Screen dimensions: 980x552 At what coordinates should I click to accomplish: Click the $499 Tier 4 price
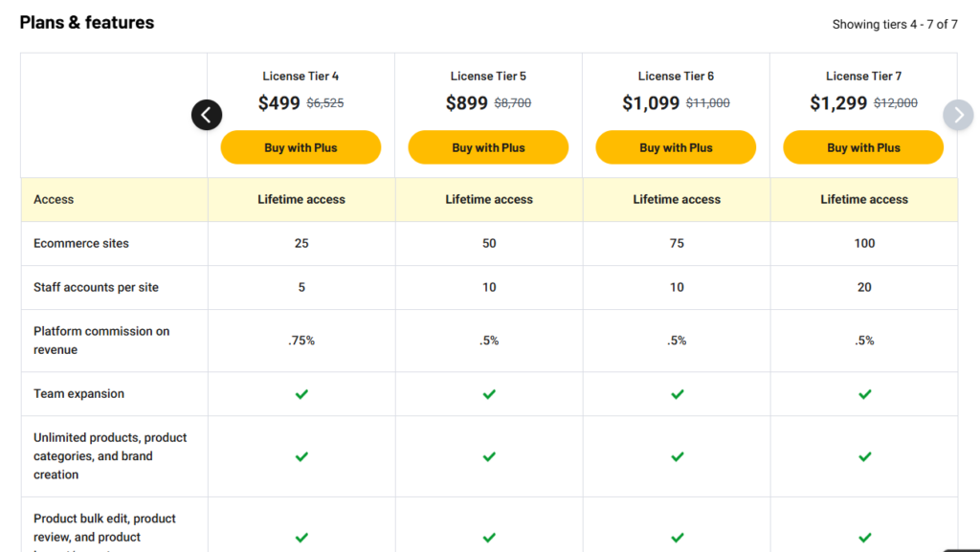coord(278,103)
